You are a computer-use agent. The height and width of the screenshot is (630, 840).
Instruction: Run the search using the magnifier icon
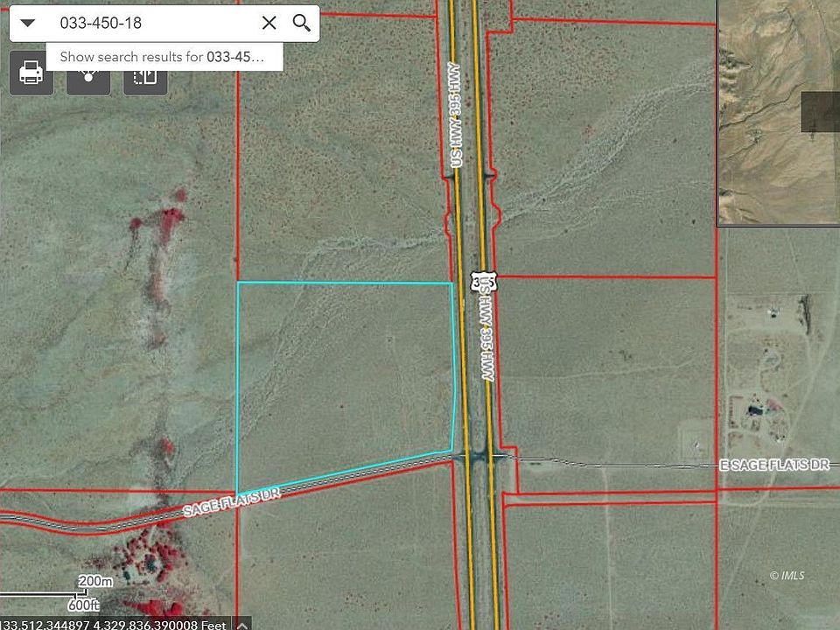(302, 24)
